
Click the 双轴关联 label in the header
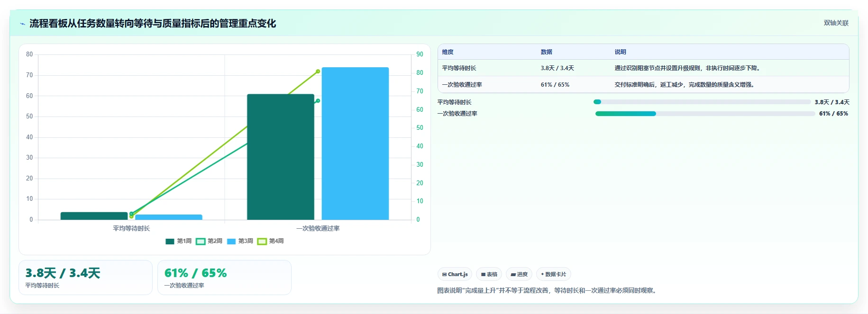point(836,23)
